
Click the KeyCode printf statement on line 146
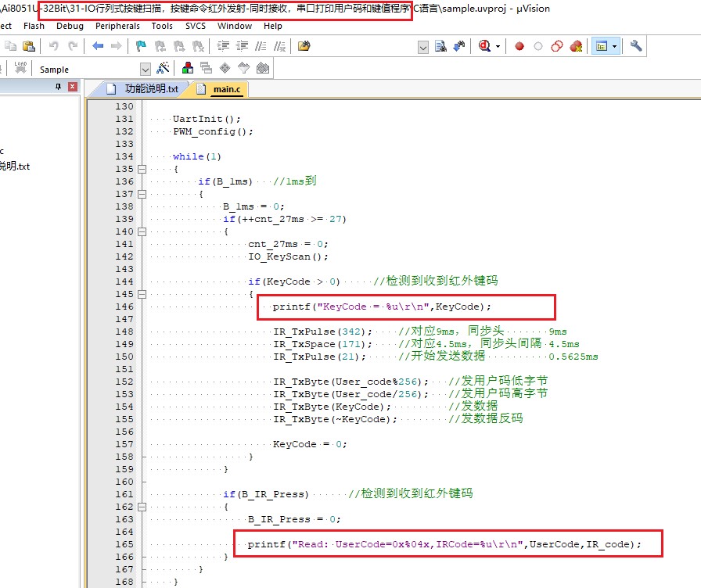382,307
